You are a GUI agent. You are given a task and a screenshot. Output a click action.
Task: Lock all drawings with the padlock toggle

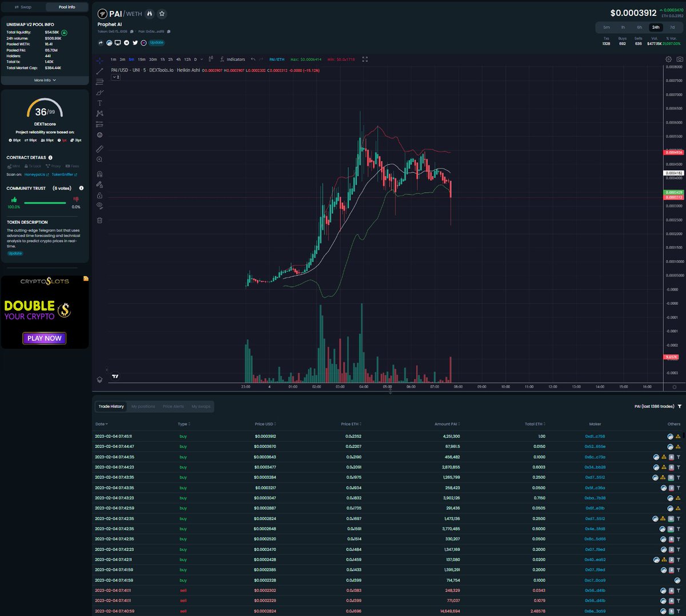click(x=99, y=195)
